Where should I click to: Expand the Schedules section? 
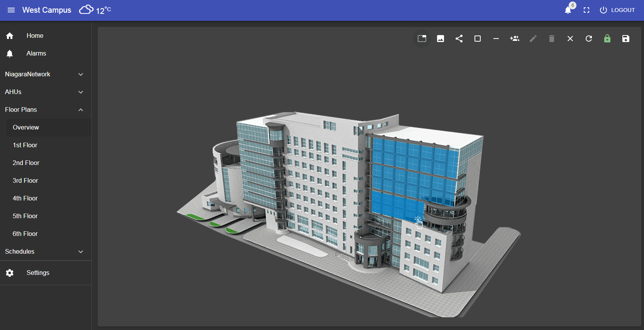(x=46, y=252)
